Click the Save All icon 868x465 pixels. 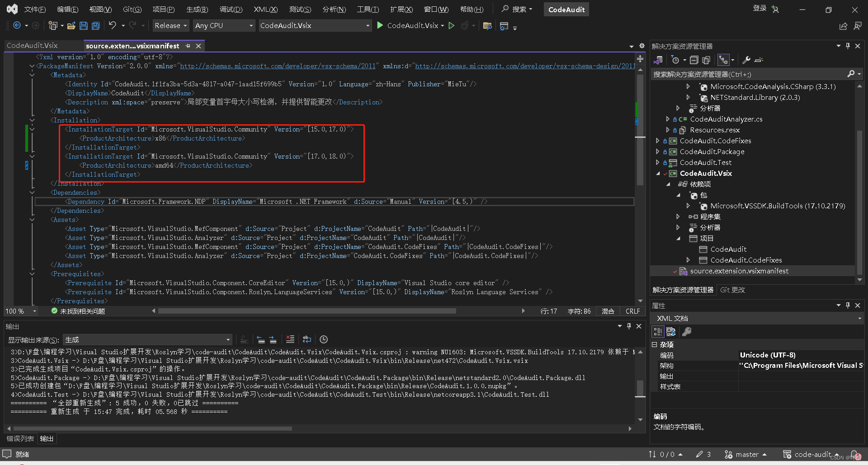tap(95, 26)
